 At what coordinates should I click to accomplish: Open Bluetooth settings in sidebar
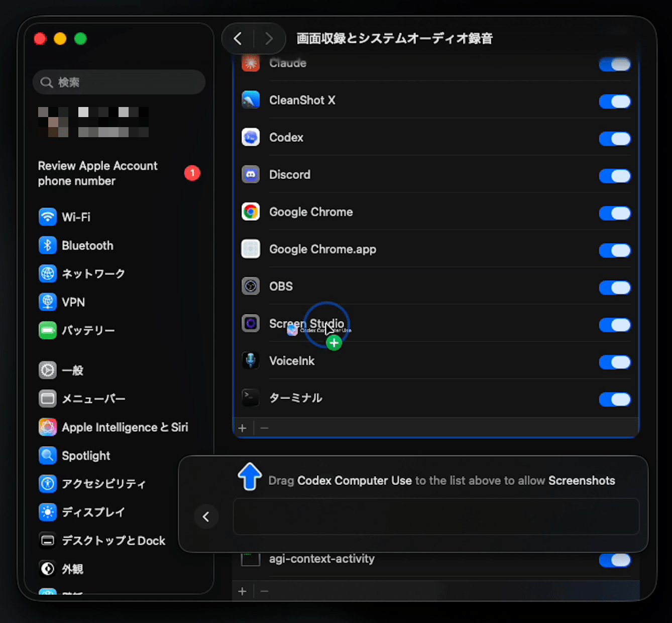pyautogui.click(x=87, y=246)
